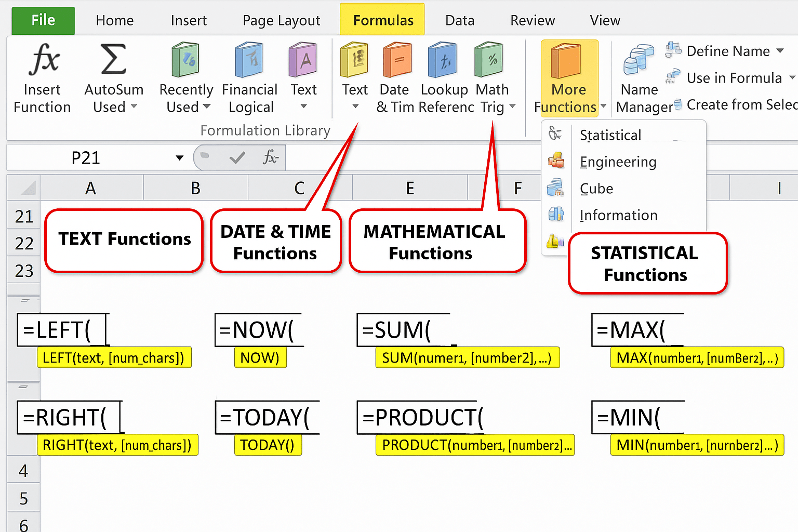
Task: Pick Cube from the open menu
Action: click(596, 189)
